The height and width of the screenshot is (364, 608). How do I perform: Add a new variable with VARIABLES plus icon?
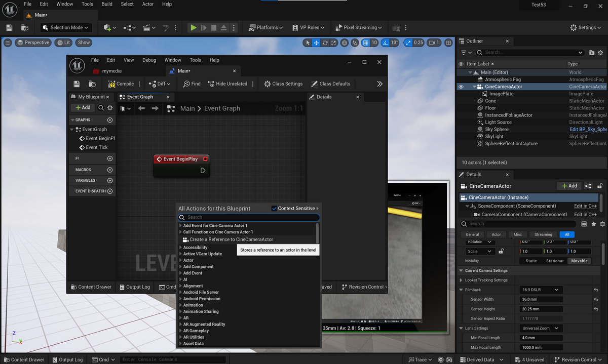[x=110, y=180]
